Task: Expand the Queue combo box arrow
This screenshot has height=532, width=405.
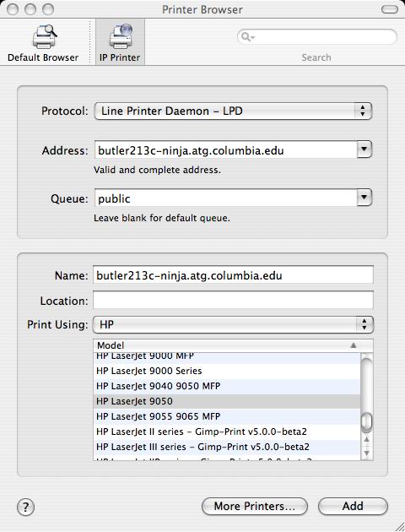Action: tap(364, 198)
